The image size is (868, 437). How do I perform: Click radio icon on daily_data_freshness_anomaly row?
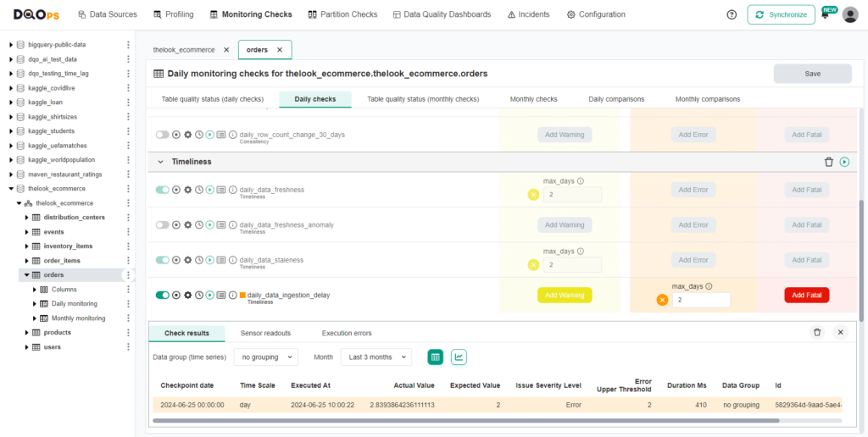[176, 225]
